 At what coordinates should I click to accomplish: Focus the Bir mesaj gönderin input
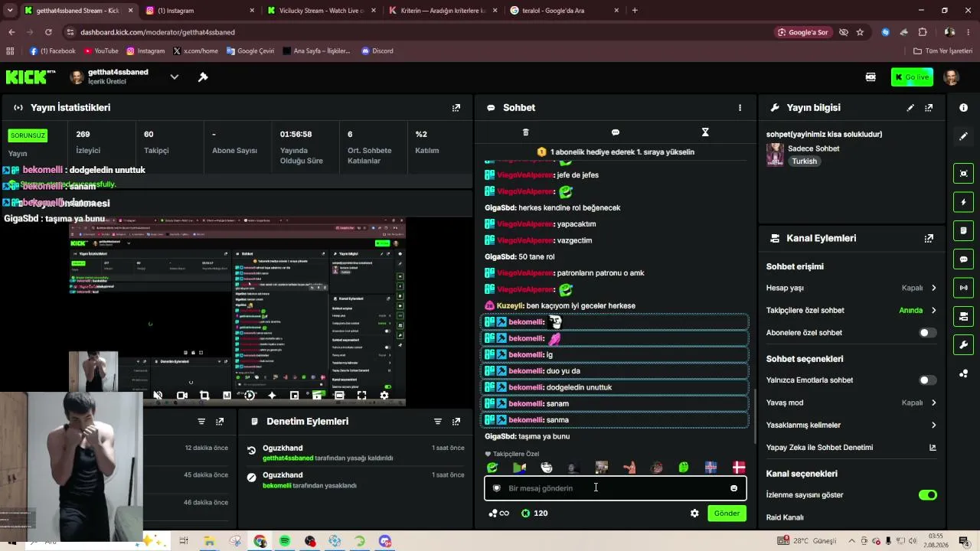point(616,488)
